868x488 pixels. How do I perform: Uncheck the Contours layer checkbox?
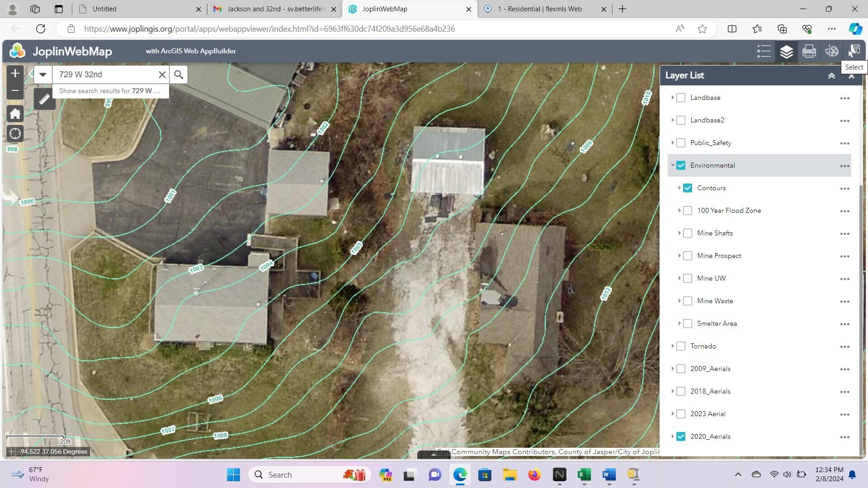point(687,188)
